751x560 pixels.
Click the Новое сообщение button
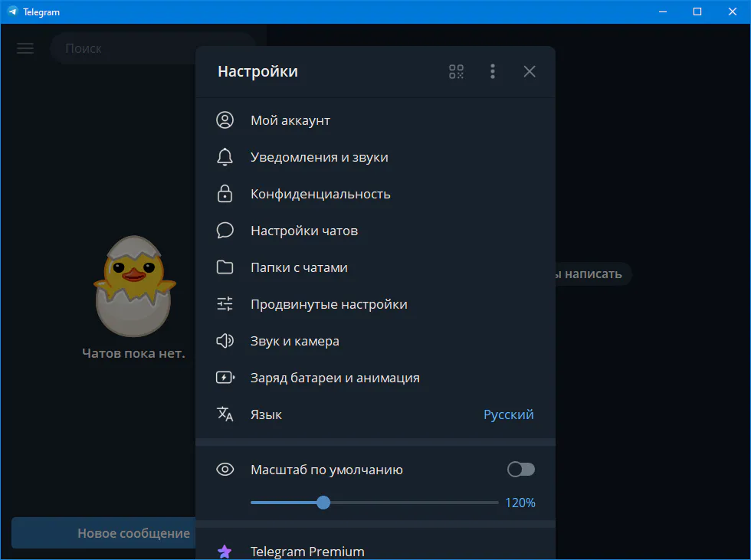point(104,532)
